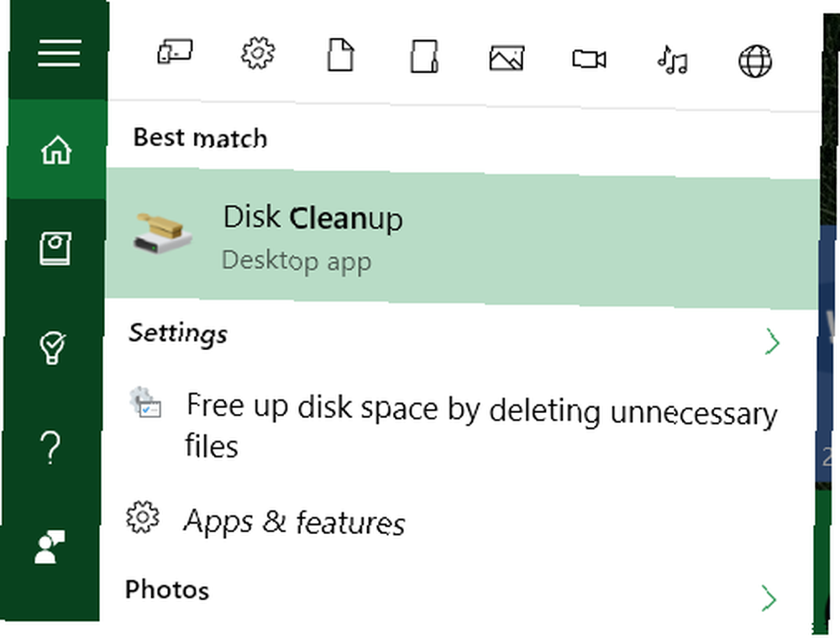Screen dimensions: 840x638
Task: Filter results by Settings gear icon
Action: (258, 53)
